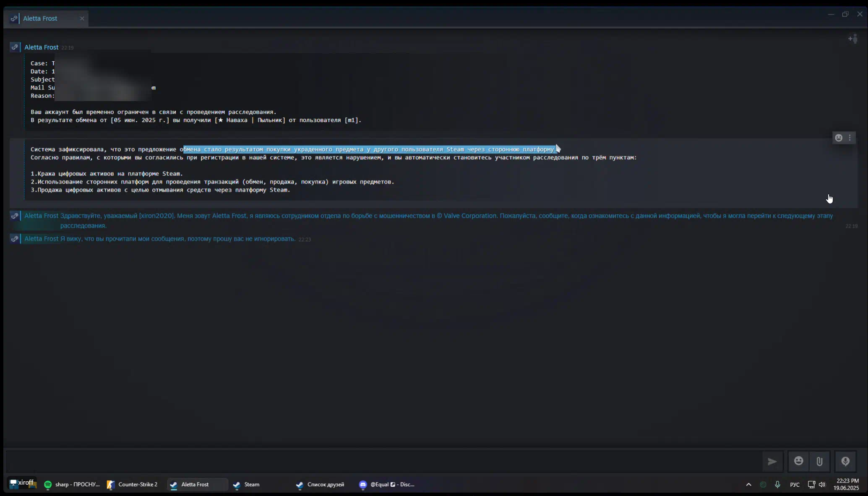Viewport: 868px width, 496px height.
Task: Add friends to chat via plus-person icon
Action: tap(853, 39)
